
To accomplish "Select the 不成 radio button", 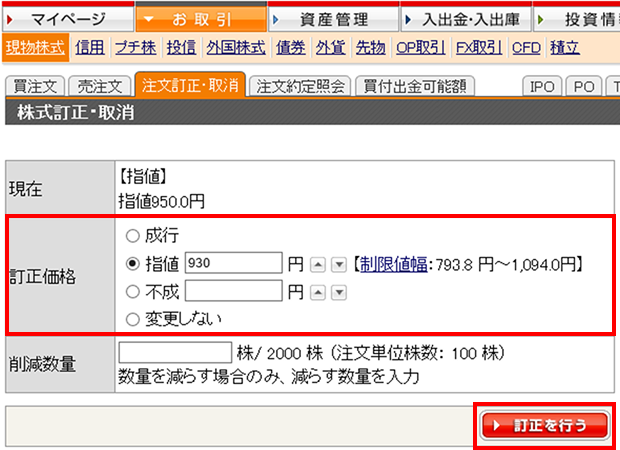I will (x=132, y=292).
